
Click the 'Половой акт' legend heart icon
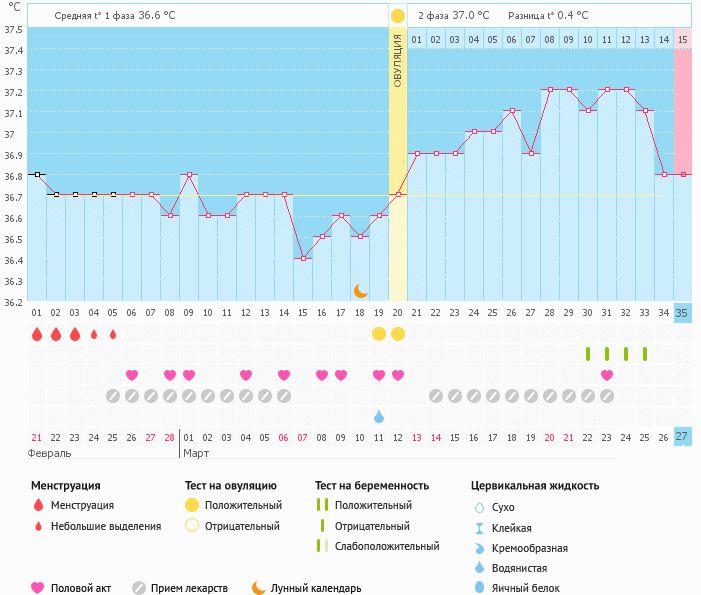pyautogui.click(x=37, y=589)
